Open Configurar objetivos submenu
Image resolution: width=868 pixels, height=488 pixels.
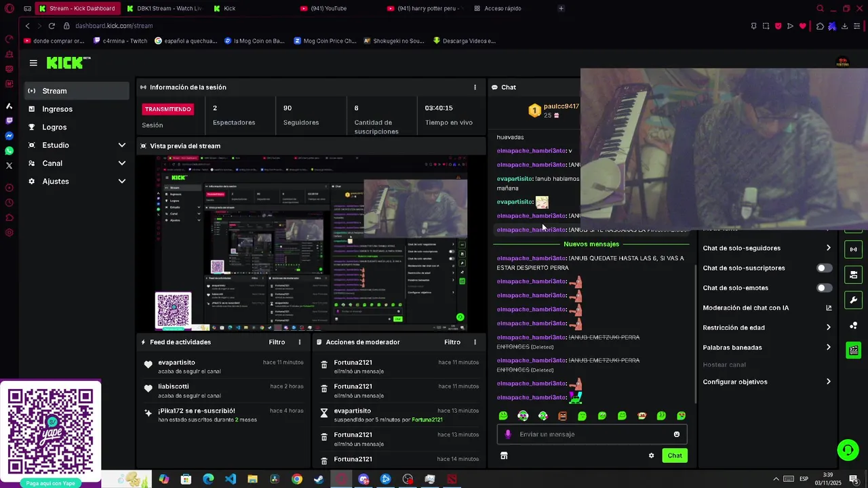(828, 382)
